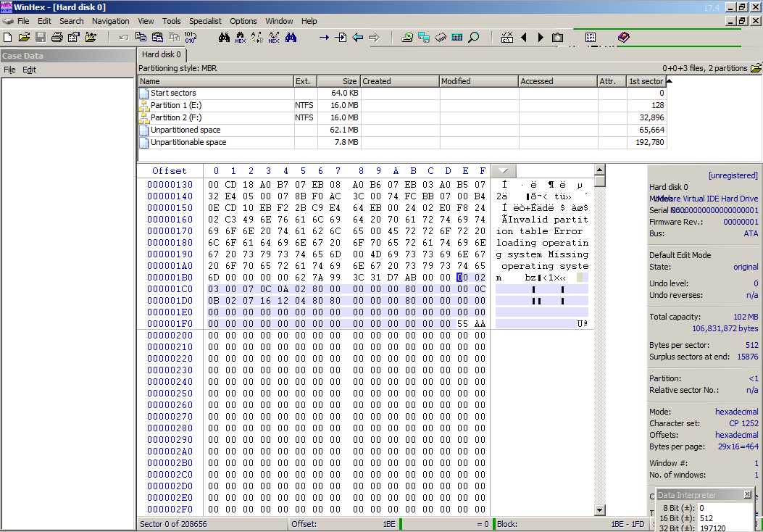This screenshot has width=763, height=532.
Task: Click the Find Hex Values icon
Action: (x=241, y=37)
